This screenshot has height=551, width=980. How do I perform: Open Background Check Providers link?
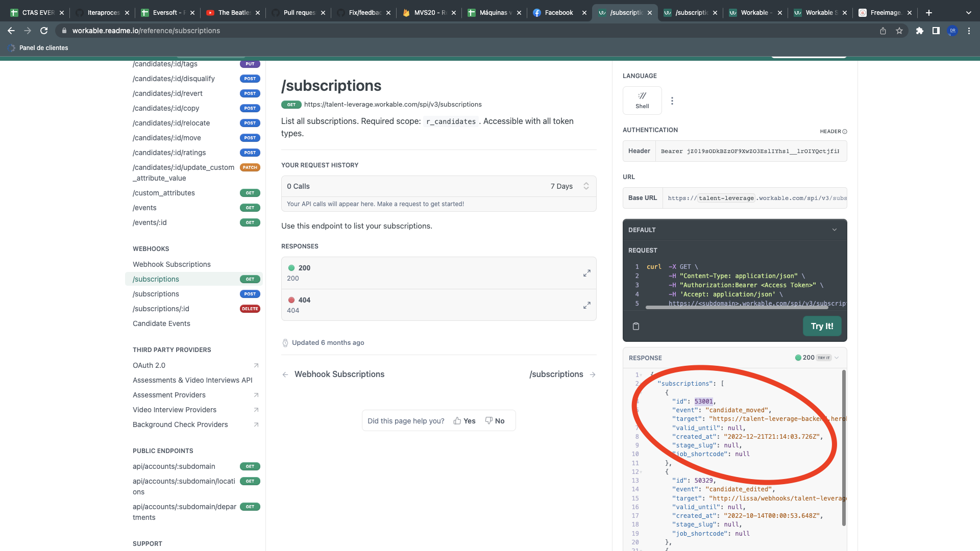[x=196, y=424]
